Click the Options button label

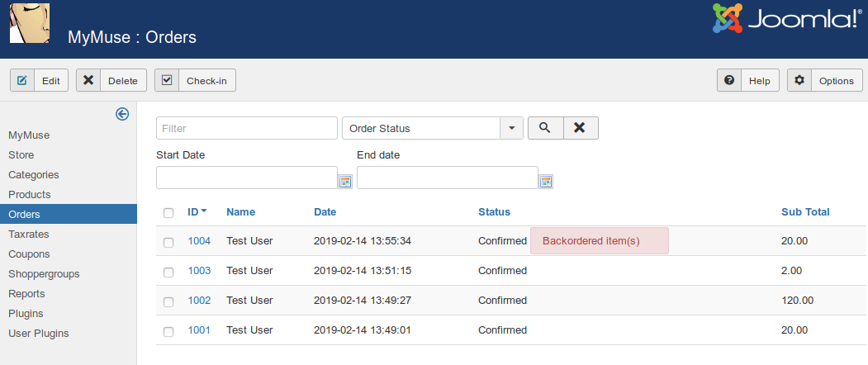837,81
